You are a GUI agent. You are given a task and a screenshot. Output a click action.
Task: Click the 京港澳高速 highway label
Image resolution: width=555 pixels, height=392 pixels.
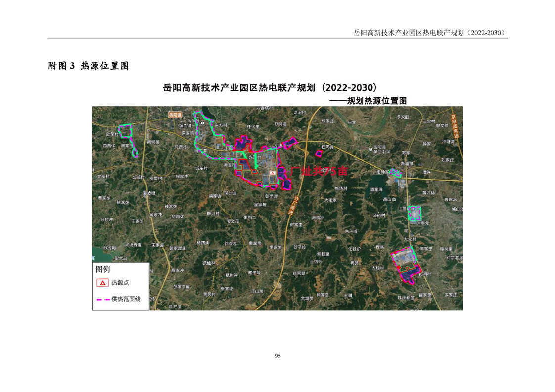pyautogui.click(x=454, y=127)
